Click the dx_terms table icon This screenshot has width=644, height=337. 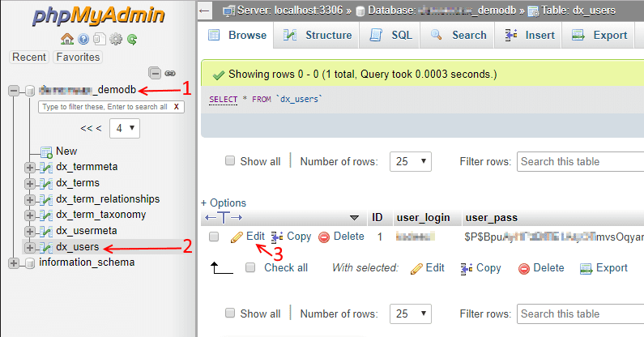[46, 183]
